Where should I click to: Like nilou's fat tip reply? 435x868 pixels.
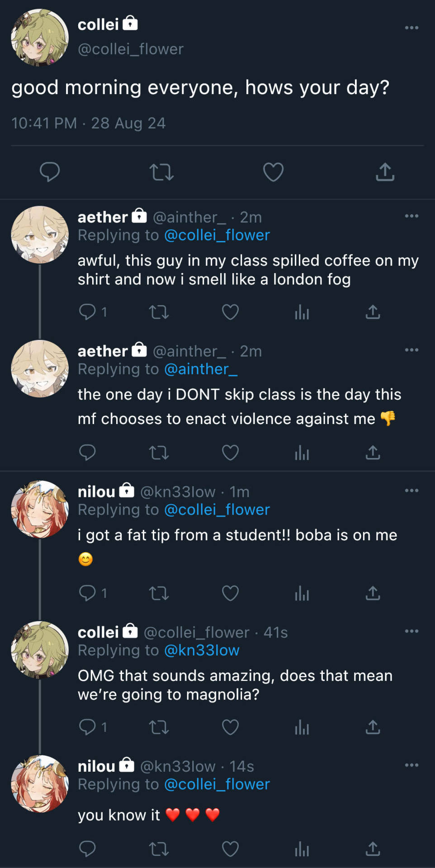tap(230, 593)
